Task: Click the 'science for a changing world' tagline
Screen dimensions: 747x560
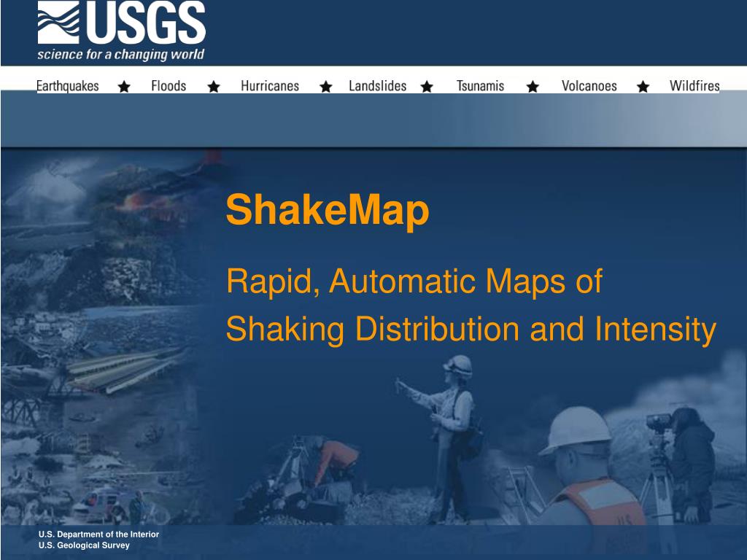Action: click(121, 54)
